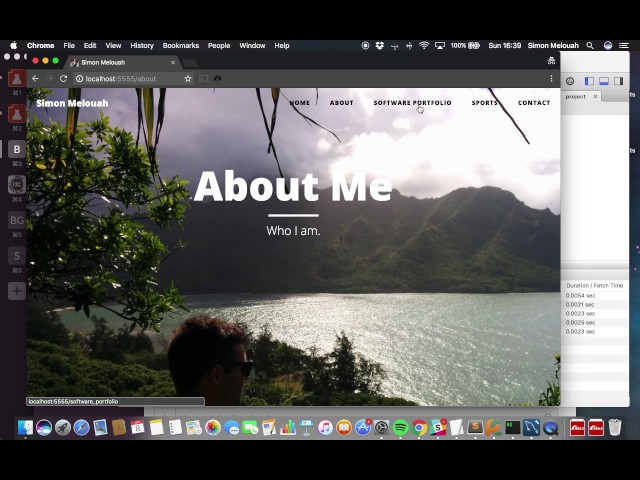This screenshot has height=480, width=640.
Task: Open Google Chrome icon in Dock
Action: 419,427
